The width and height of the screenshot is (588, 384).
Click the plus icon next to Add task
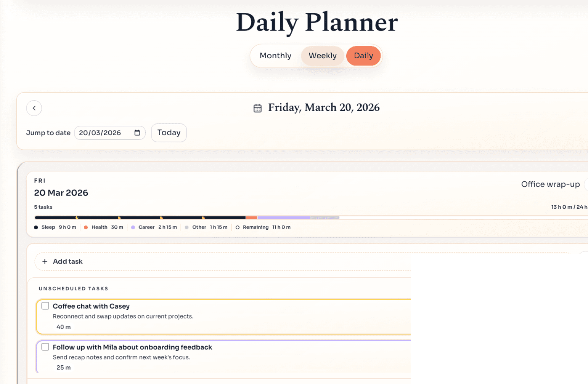click(45, 261)
